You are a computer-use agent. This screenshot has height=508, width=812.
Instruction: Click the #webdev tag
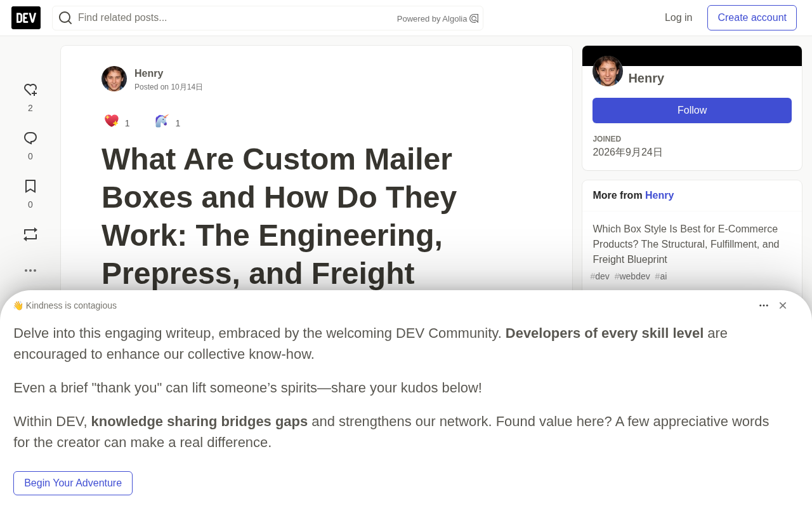632,276
